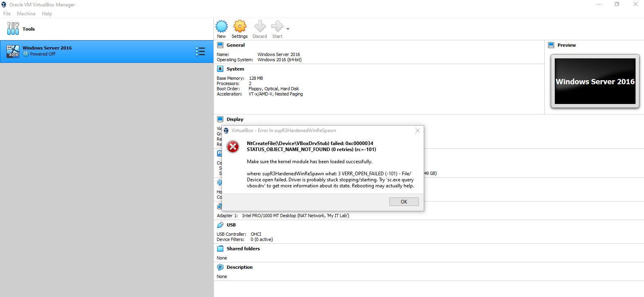Open the Display section header

(x=235, y=119)
